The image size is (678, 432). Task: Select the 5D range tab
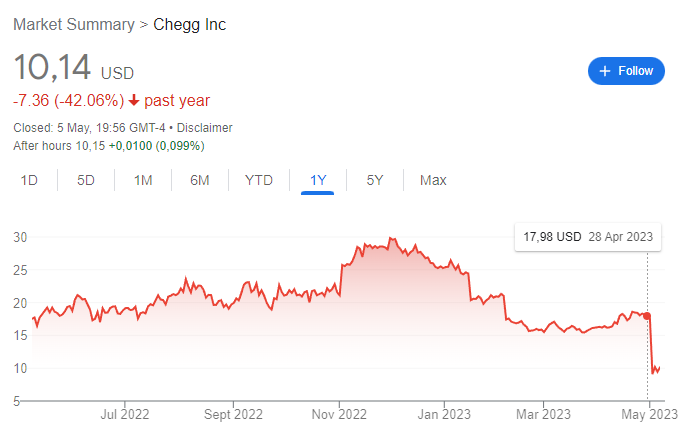pyautogui.click(x=86, y=180)
